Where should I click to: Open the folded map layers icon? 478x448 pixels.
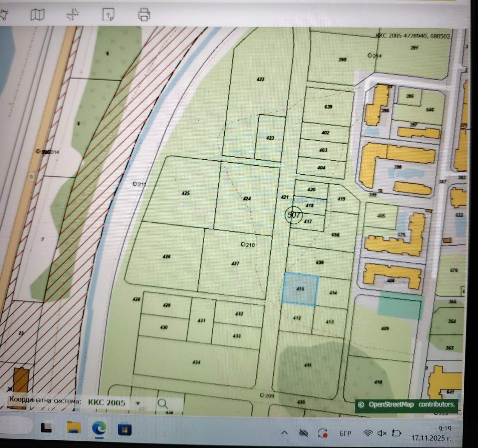pos(37,15)
